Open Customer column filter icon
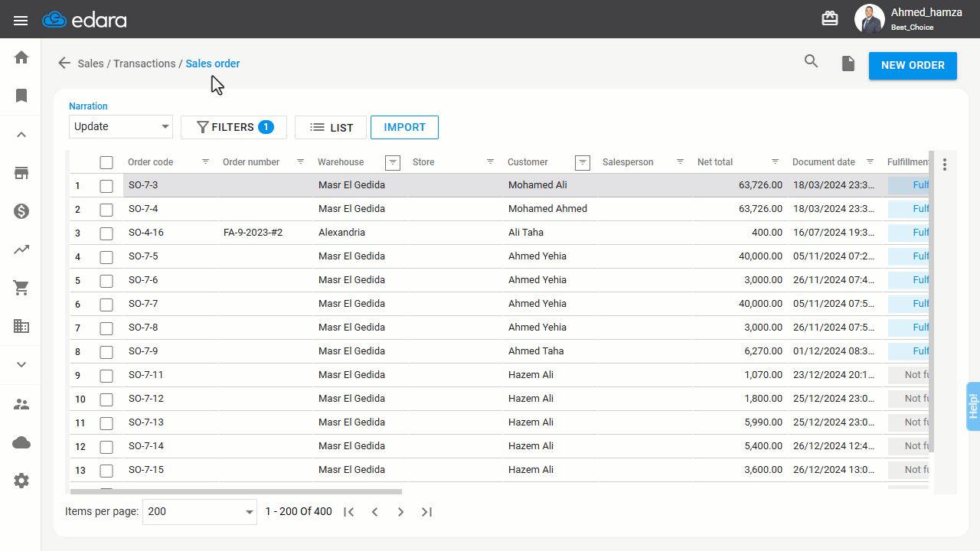The image size is (980, 551). (x=583, y=162)
